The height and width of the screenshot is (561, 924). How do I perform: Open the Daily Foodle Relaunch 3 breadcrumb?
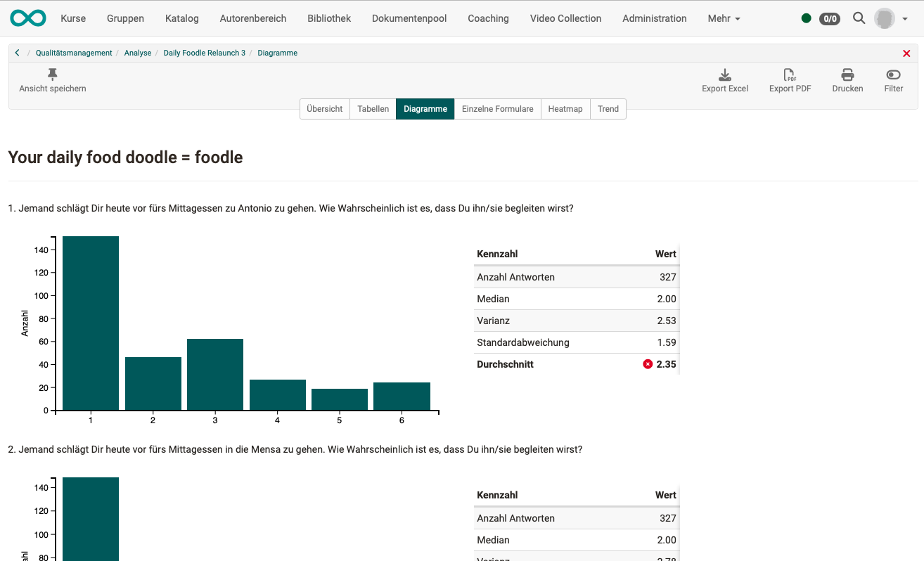[204, 53]
